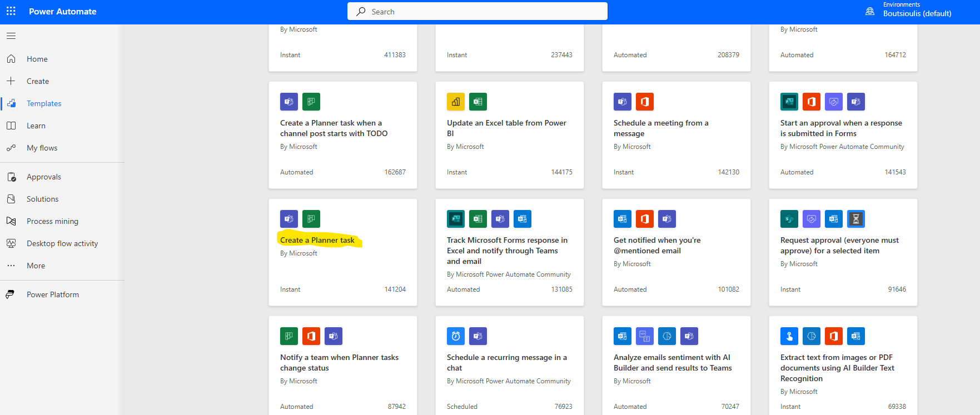Click the Desktop flow activity icon

(11, 243)
